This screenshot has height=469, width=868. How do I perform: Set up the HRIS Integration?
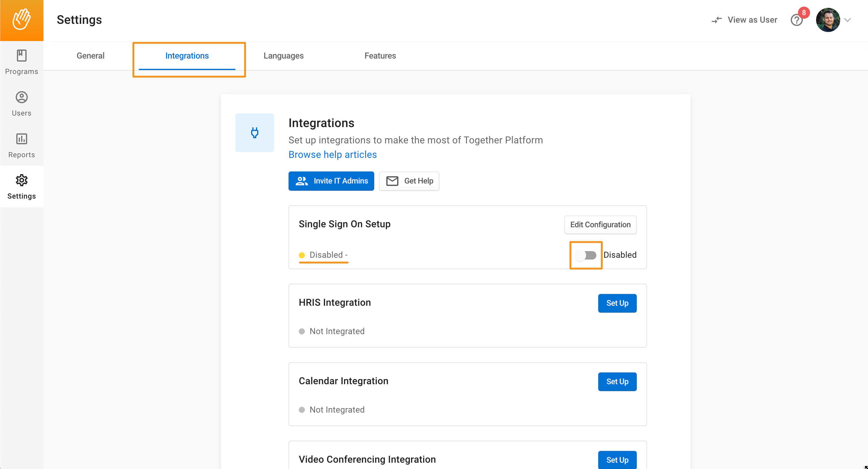[x=617, y=303]
